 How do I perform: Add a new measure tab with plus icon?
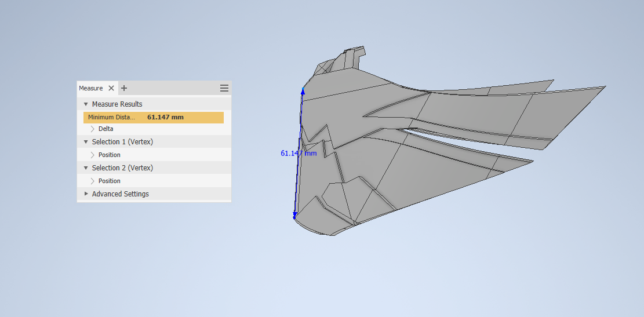click(x=124, y=88)
